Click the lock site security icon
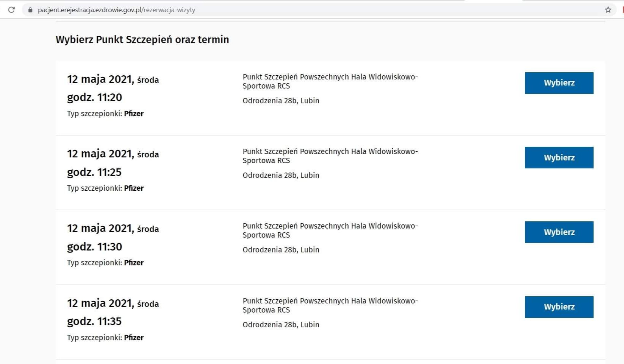The width and height of the screenshot is (624, 364). point(30,10)
